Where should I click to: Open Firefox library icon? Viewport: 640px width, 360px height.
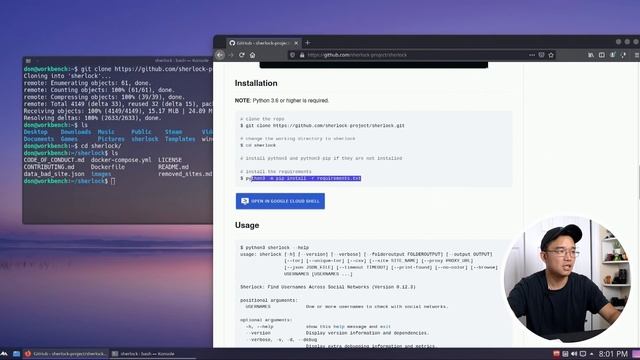tap(591, 55)
